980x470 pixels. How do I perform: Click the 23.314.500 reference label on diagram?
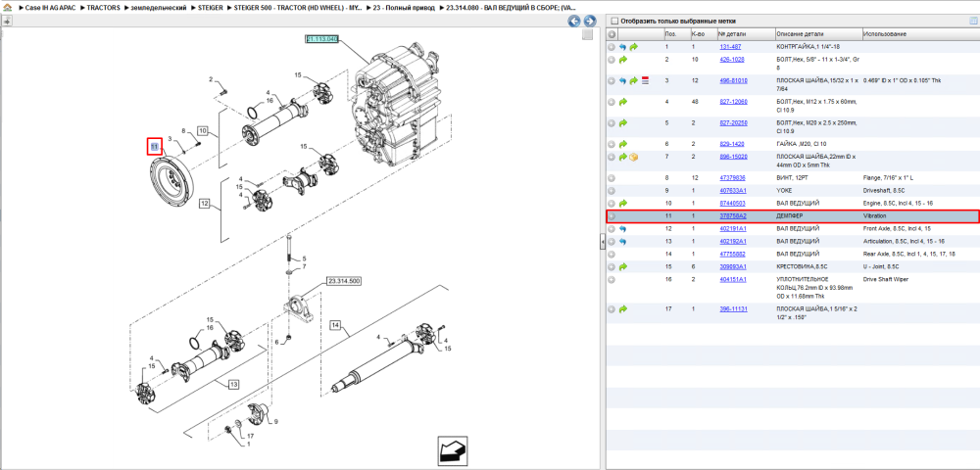(x=344, y=281)
